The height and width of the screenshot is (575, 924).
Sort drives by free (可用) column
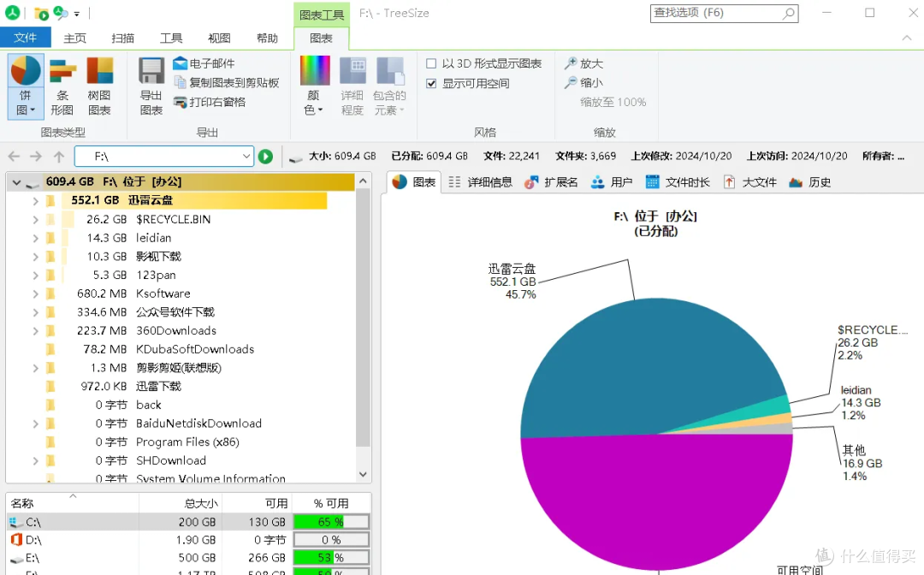coord(257,503)
